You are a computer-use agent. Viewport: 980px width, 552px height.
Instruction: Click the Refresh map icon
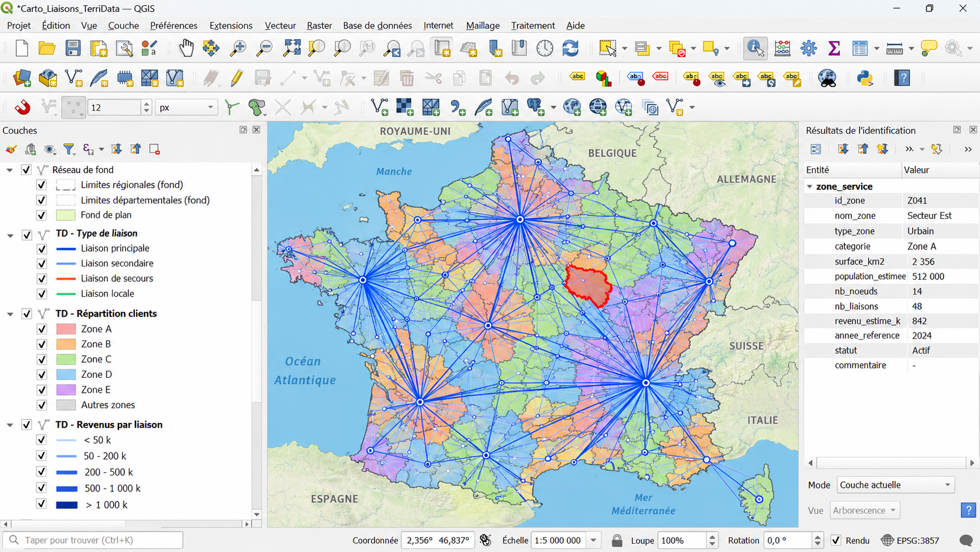(x=570, y=48)
